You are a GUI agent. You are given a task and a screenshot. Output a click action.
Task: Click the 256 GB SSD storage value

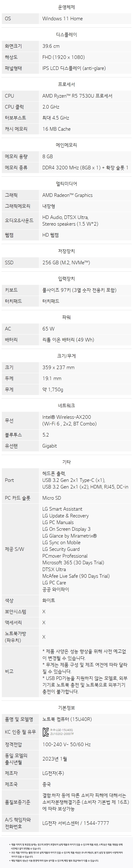[x=66, y=262]
